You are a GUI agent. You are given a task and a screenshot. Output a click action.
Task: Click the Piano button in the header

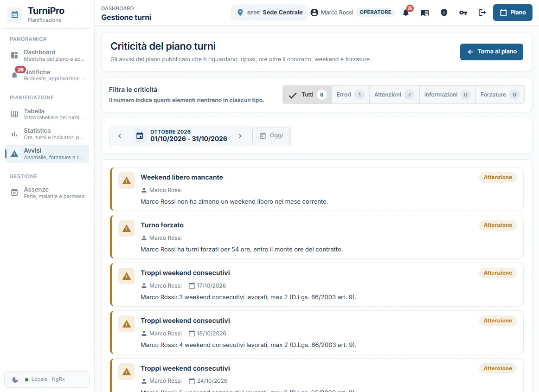pos(513,13)
